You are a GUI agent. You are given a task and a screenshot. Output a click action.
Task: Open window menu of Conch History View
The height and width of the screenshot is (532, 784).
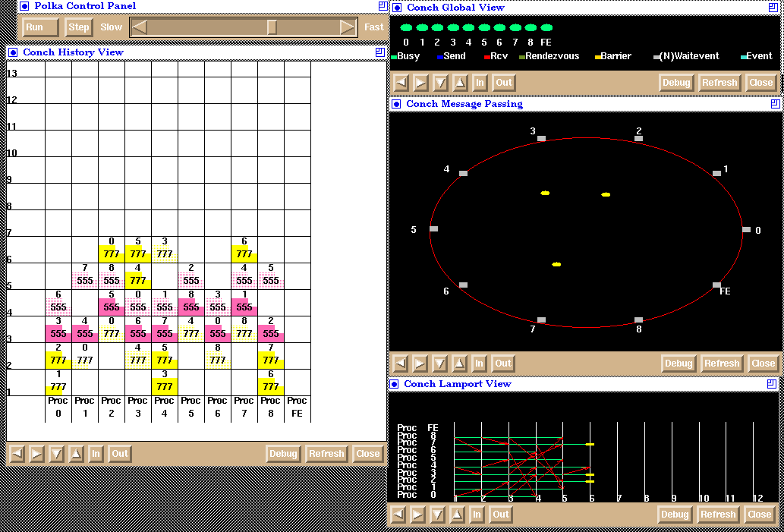(x=13, y=52)
